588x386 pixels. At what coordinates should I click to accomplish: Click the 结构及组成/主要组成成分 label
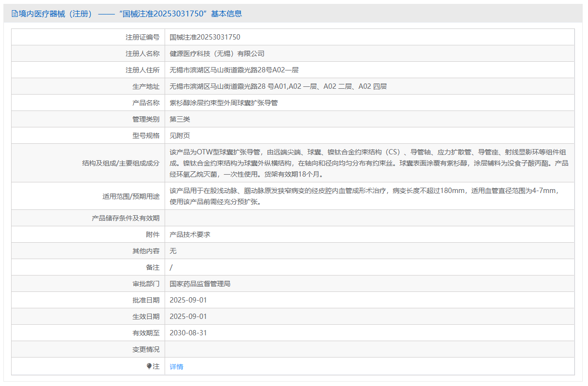[x=121, y=163]
